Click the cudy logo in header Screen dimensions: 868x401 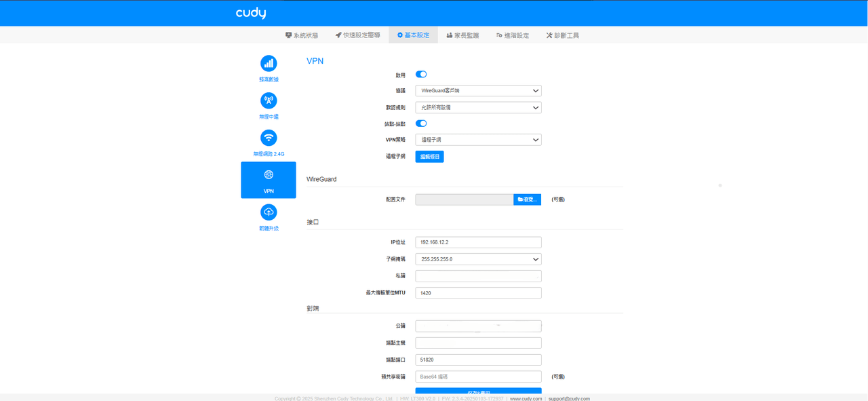pyautogui.click(x=251, y=13)
